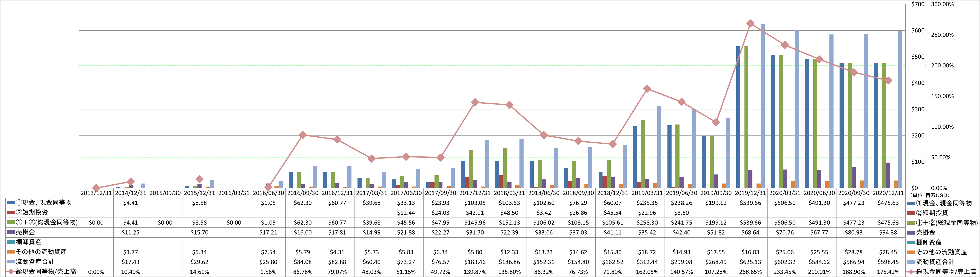
Task: Click the date label 2015/09/30
Action: click(165, 193)
